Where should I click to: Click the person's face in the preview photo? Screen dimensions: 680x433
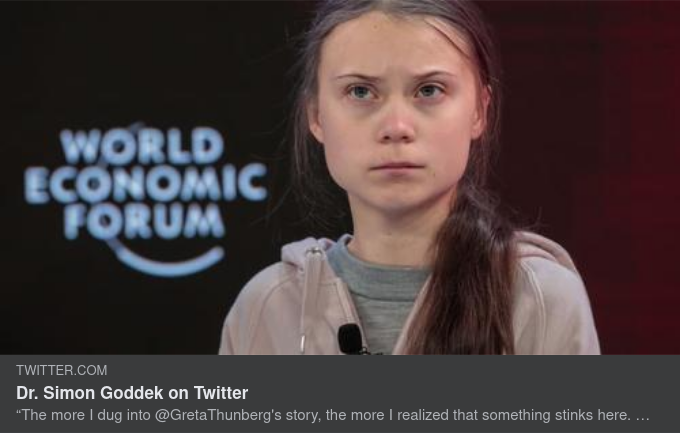[397, 113]
